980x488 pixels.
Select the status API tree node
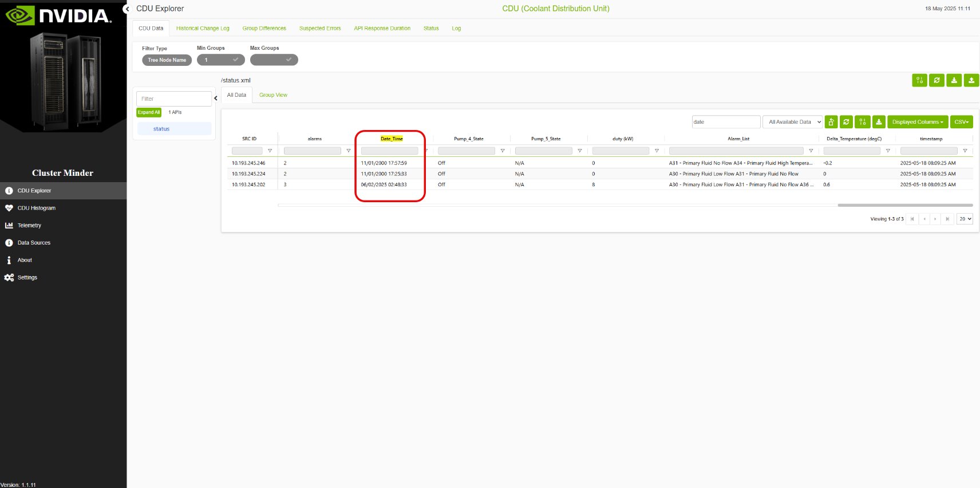tap(174, 129)
